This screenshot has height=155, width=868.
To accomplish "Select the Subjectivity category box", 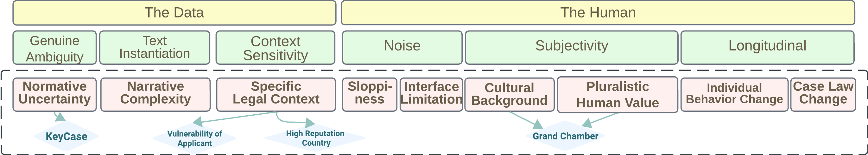I will tap(572, 48).
